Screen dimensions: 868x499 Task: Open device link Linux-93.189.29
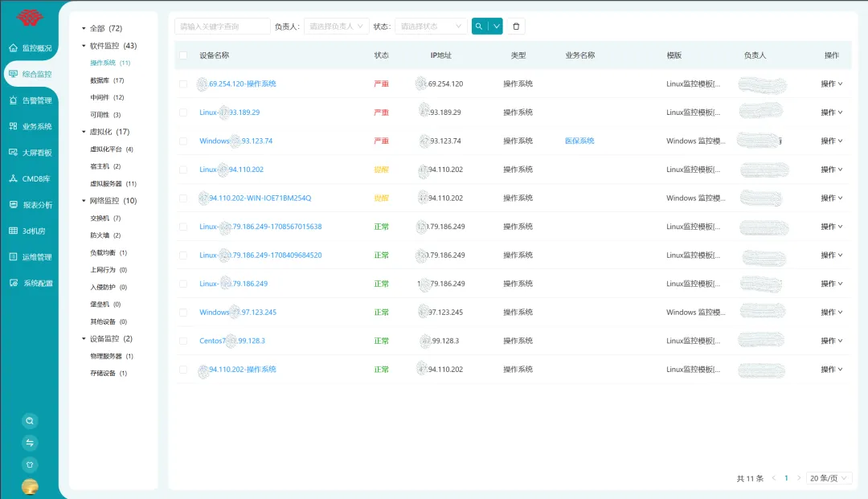230,112
